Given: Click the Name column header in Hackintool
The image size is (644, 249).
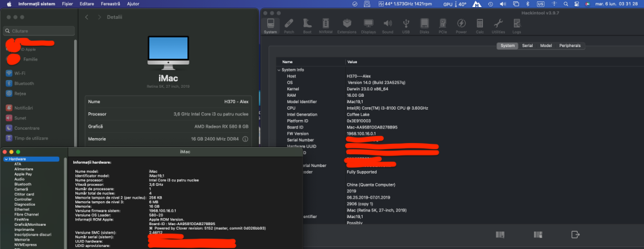Looking at the screenshot, I should coord(287,62).
